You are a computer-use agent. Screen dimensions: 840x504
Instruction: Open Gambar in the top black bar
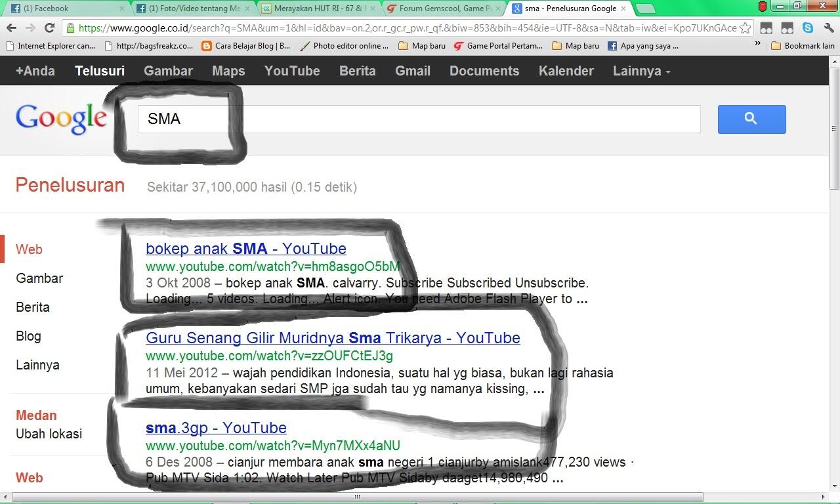point(169,71)
